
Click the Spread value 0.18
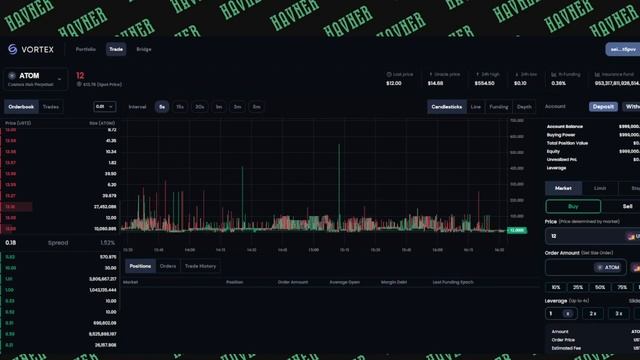click(x=11, y=243)
